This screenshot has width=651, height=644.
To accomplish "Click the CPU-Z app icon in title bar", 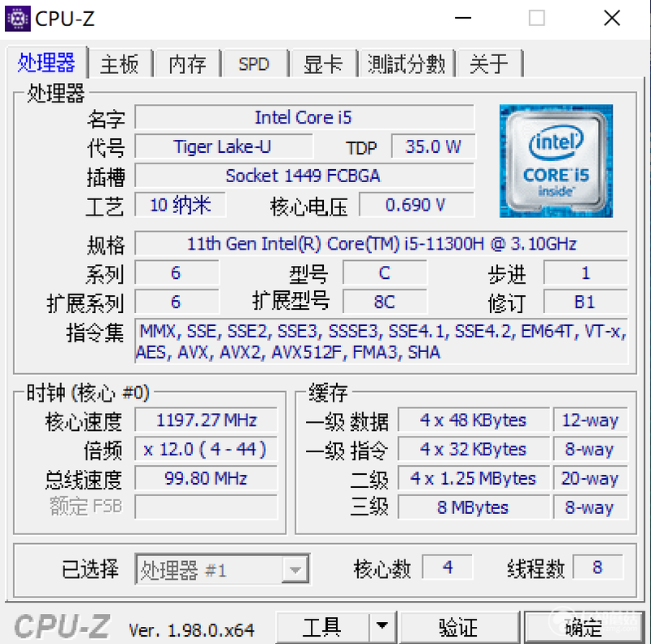I will pos(17,19).
